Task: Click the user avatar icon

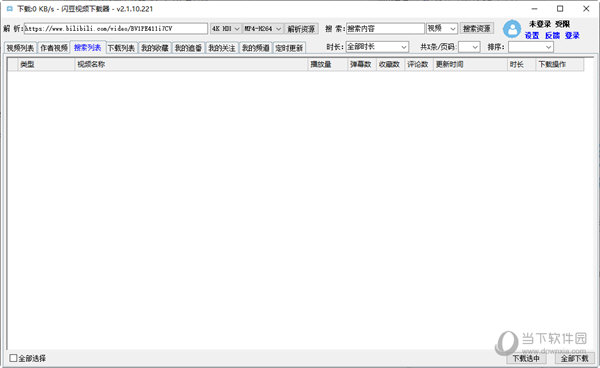Action: (x=512, y=29)
